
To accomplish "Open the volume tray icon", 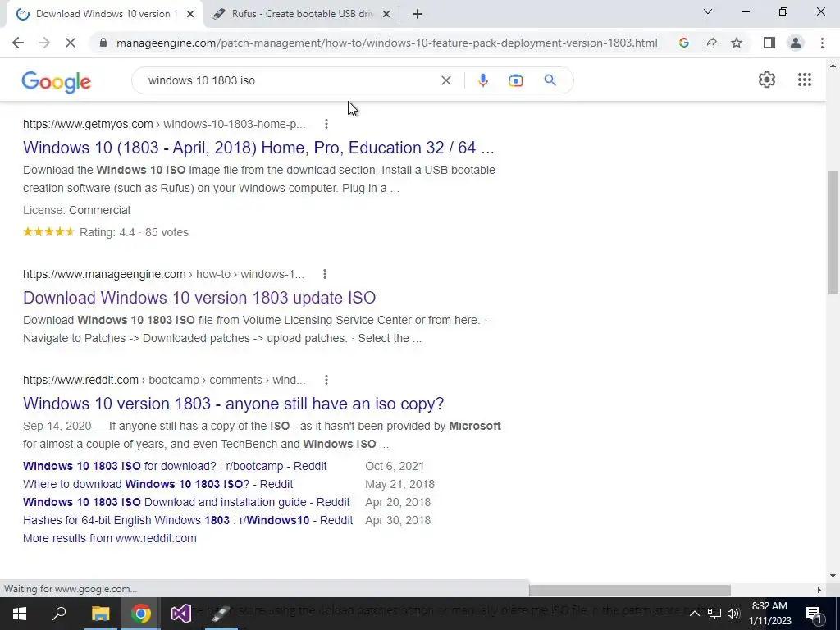I will [733, 614].
